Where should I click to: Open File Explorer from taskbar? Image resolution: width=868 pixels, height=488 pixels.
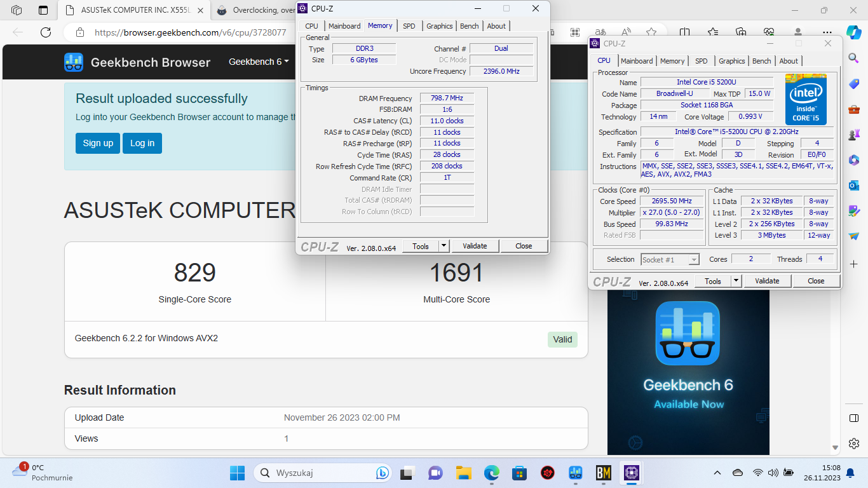click(x=463, y=473)
